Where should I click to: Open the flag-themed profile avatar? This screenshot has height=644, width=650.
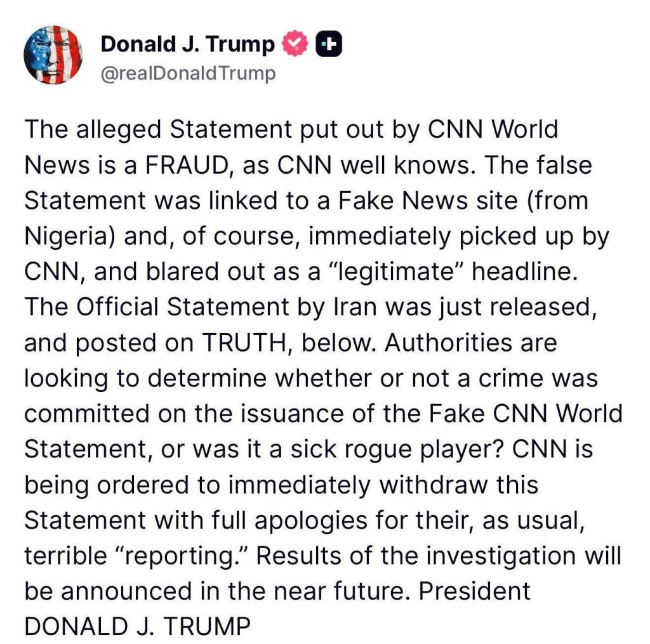click(x=53, y=55)
